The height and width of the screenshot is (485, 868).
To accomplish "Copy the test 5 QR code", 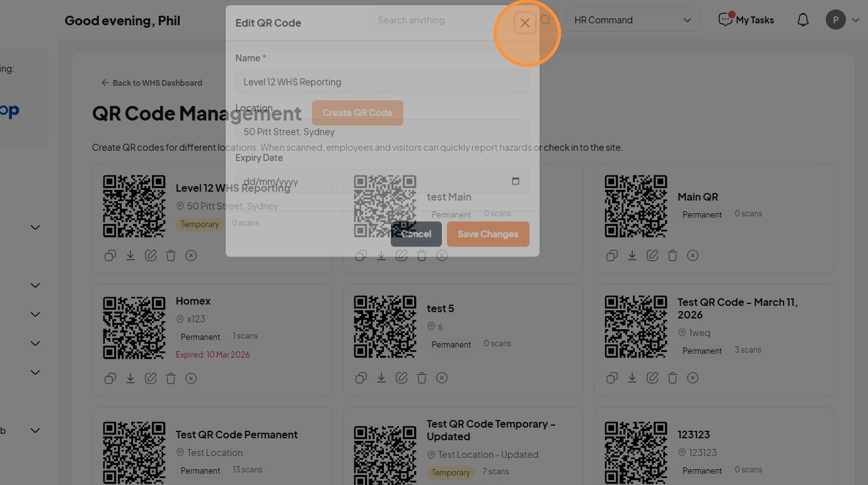I will click(361, 378).
